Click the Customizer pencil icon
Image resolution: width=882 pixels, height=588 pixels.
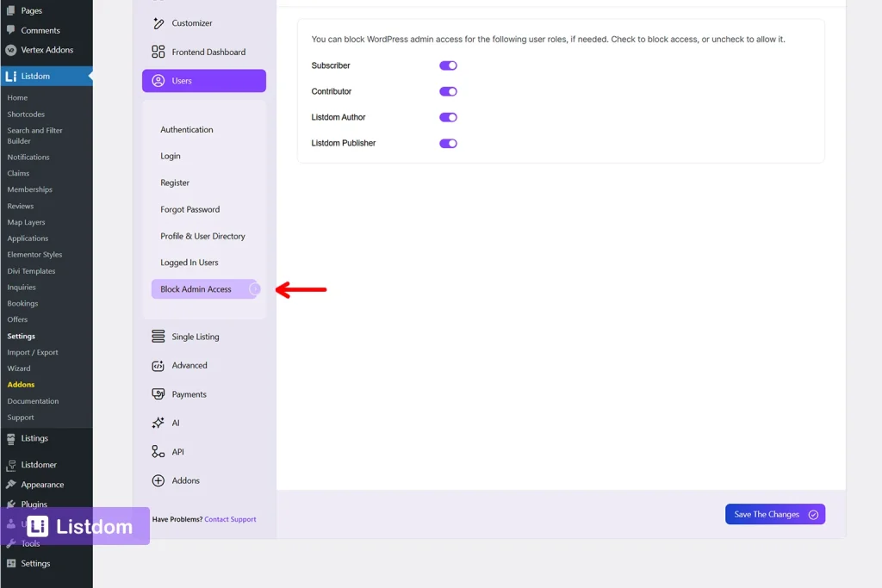[158, 23]
